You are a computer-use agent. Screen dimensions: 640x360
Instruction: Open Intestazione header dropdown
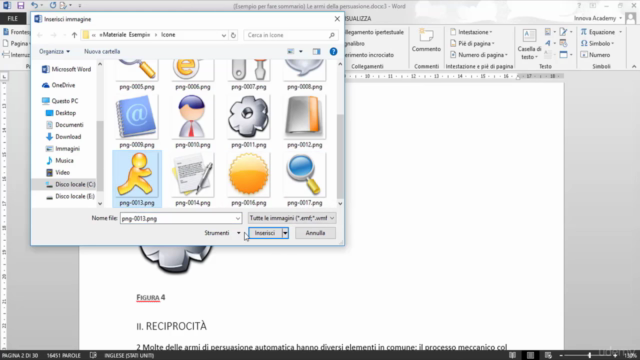[x=471, y=32]
